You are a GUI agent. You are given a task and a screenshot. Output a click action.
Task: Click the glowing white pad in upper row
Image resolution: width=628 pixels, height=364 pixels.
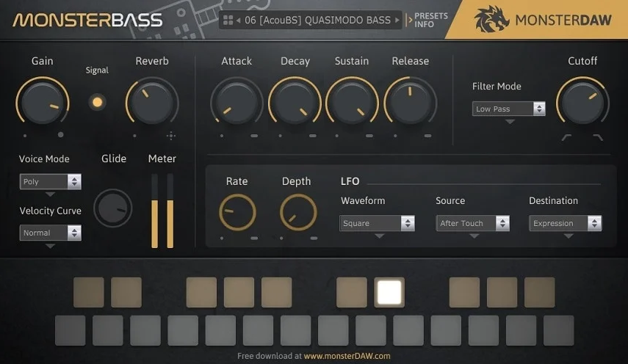coord(389,292)
